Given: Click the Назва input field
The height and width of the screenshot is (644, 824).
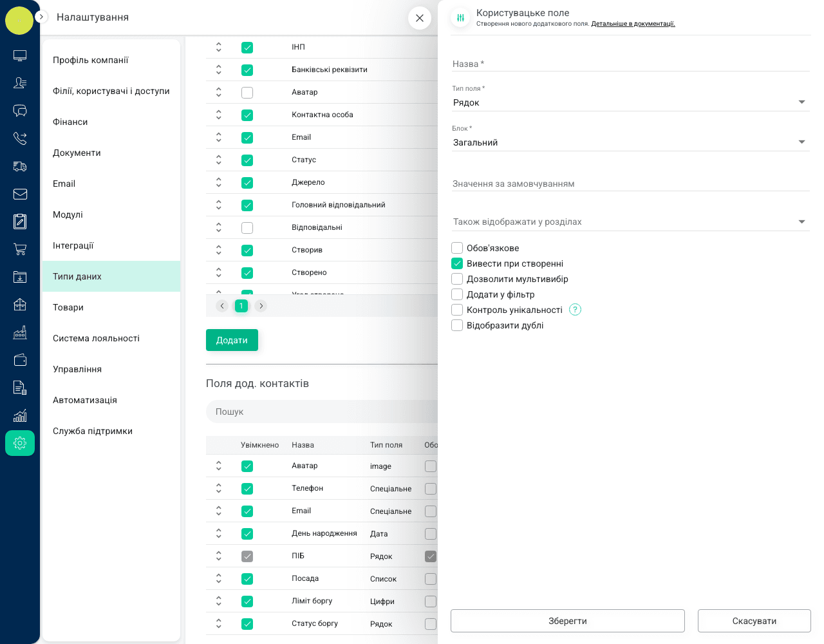Looking at the screenshot, I should [x=631, y=64].
